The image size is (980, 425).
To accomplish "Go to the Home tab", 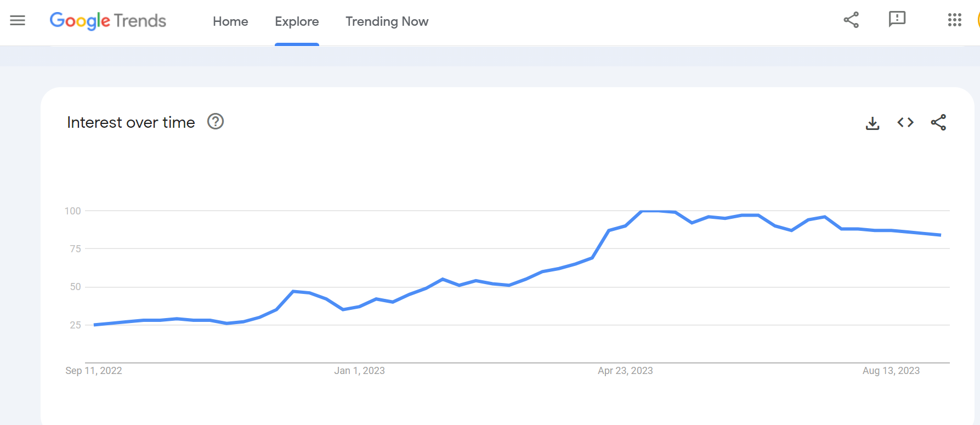I will click(230, 21).
